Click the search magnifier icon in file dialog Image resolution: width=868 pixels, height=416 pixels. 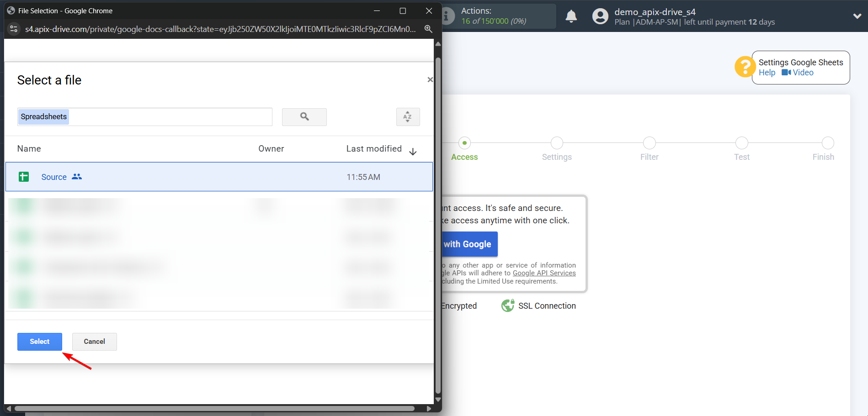tap(304, 117)
